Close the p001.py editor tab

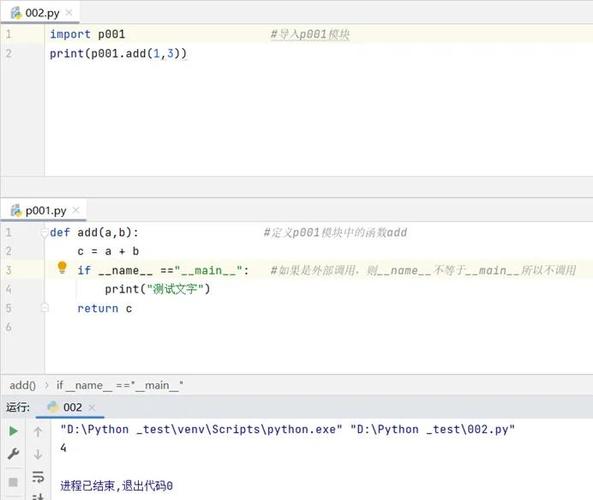pyautogui.click(x=76, y=210)
